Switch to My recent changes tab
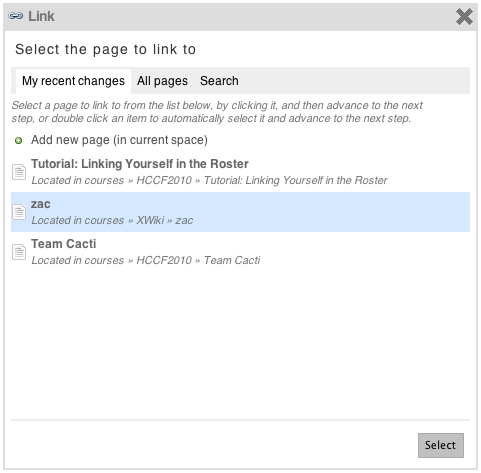This screenshot has width=481, height=473. click(x=73, y=81)
